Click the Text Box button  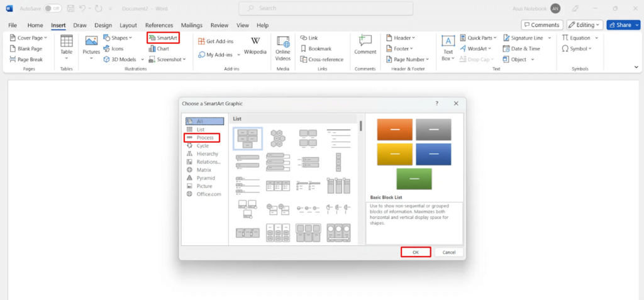[x=448, y=48]
